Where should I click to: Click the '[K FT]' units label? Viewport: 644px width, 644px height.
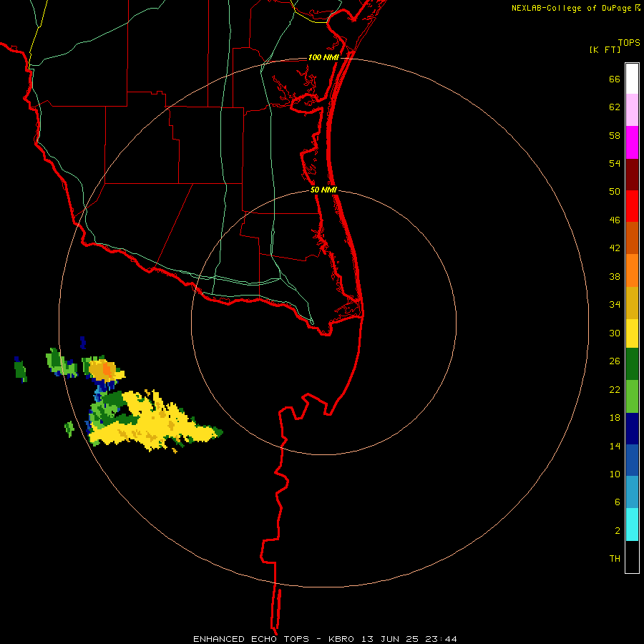[605, 49]
